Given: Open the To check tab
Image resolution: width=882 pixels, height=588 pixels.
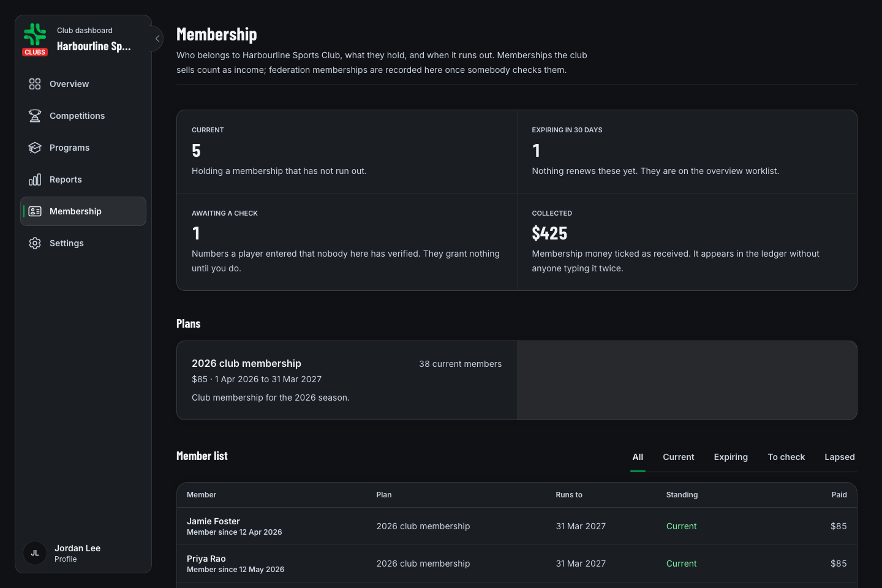Looking at the screenshot, I should [786, 457].
